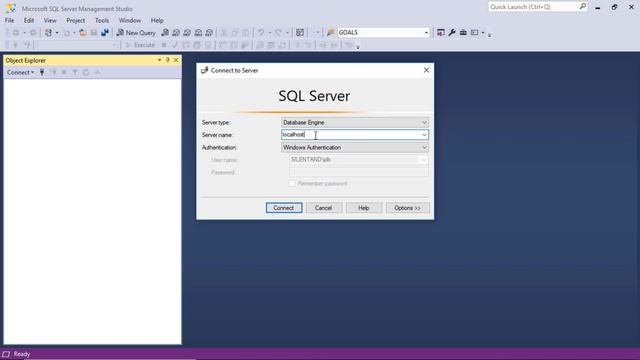Click the Connect button in dialog
The image size is (640, 360).
(x=284, y=208)
